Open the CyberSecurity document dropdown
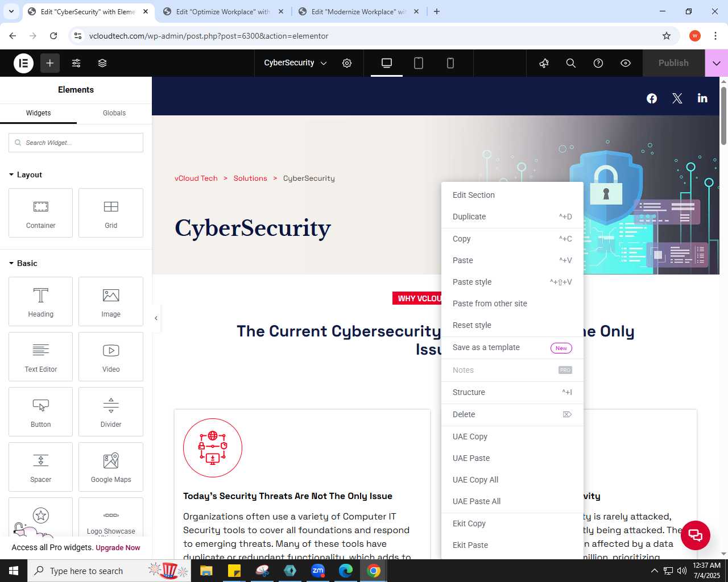 point(295,63)
